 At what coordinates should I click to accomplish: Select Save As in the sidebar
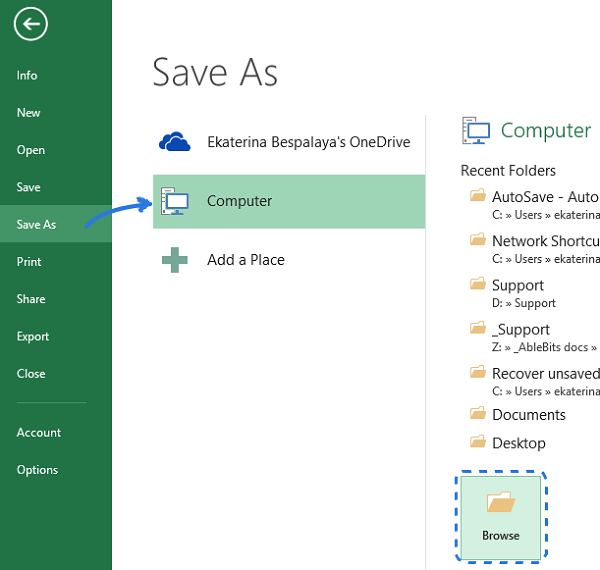pyautogui.click(x=36, y=225)
